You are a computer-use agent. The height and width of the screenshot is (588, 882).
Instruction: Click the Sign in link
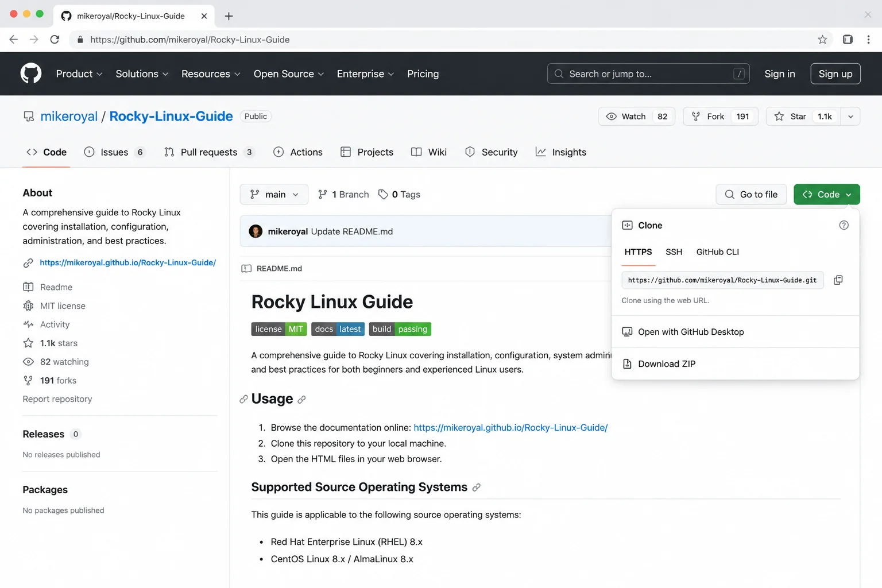point(780,73)
